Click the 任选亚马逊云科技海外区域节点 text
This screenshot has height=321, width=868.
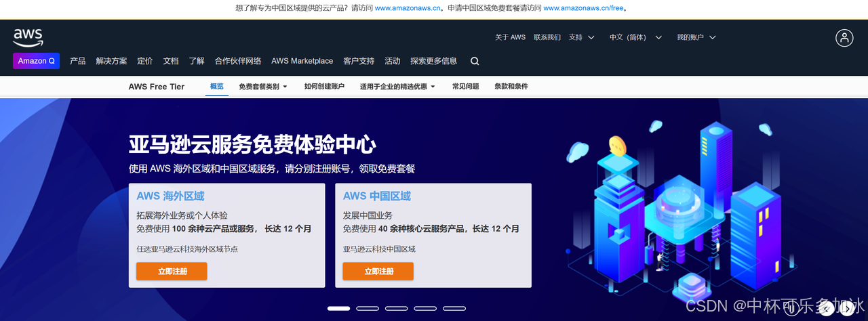pyautogui.click(x=187, y=249)
